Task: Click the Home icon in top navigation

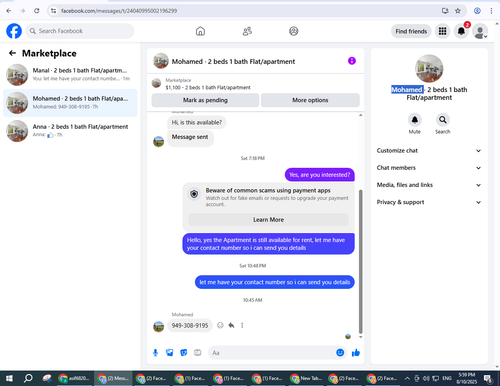Action: pos(200,31)
